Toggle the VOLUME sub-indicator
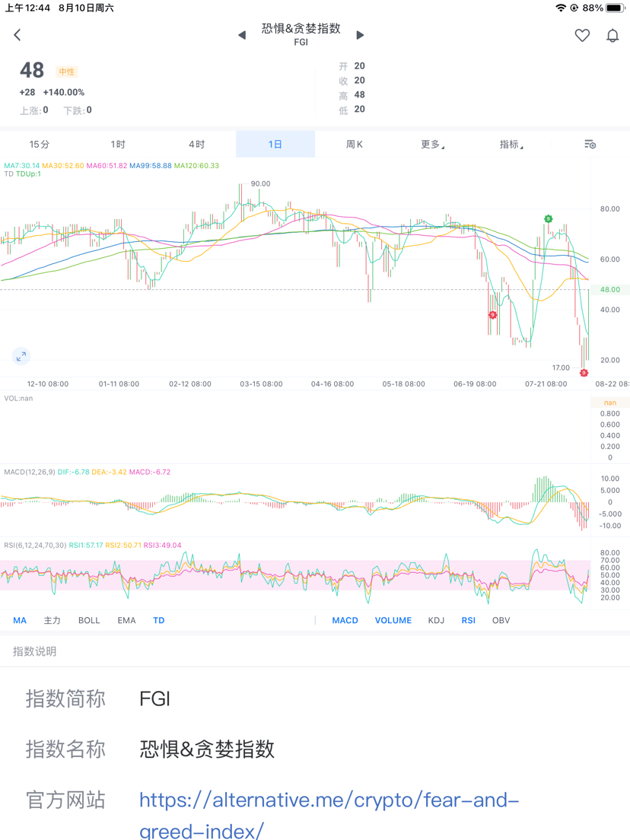Image resolution: width=630 pixels, height=840 pixels. tap(393, 620)
